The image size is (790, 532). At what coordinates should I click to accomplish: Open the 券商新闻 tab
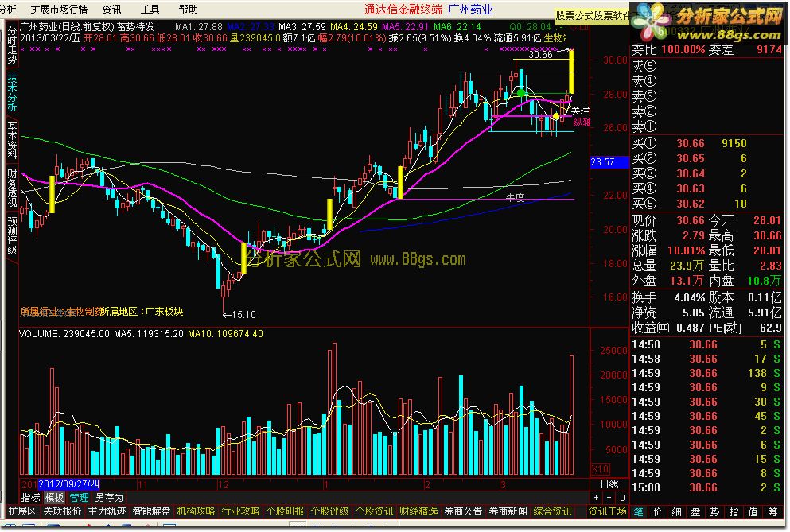[508, 511]
